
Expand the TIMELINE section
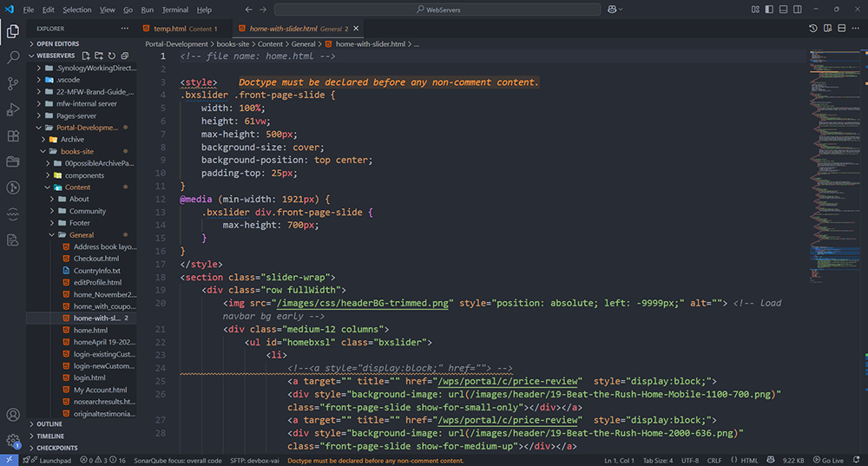pos(82,436)
